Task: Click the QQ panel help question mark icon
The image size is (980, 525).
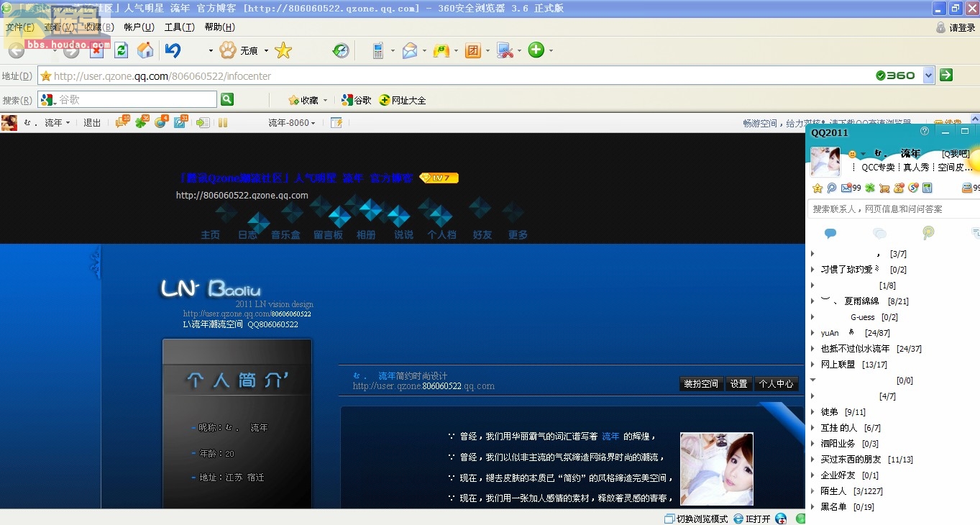Action: 925,132
